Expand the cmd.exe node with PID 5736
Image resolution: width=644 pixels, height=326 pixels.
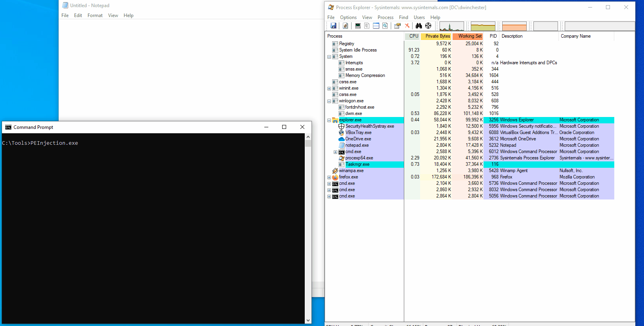[329, 184]
